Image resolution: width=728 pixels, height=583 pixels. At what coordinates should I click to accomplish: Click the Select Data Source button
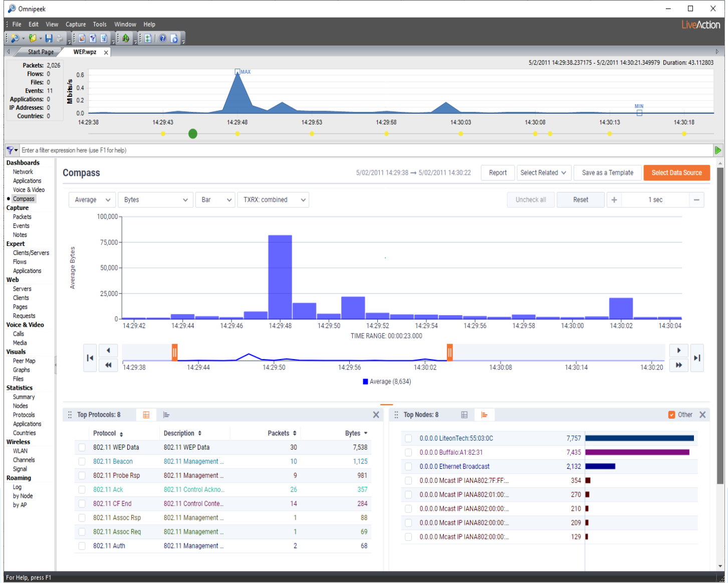pyautogui.click(x=676, y=172)
